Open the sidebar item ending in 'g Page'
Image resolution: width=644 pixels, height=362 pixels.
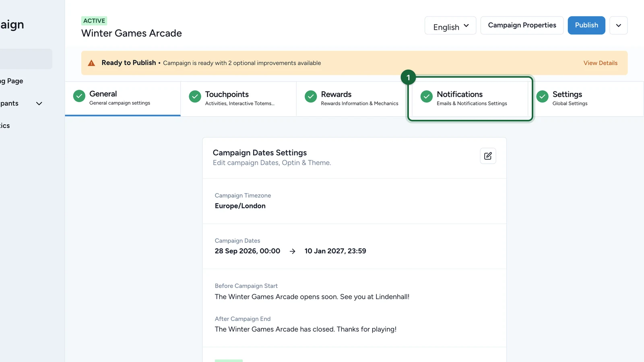(x=12, y=81)
